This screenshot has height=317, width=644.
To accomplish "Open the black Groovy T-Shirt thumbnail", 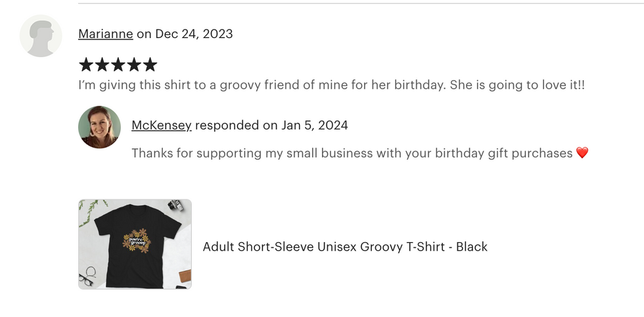I will (135, 244).
